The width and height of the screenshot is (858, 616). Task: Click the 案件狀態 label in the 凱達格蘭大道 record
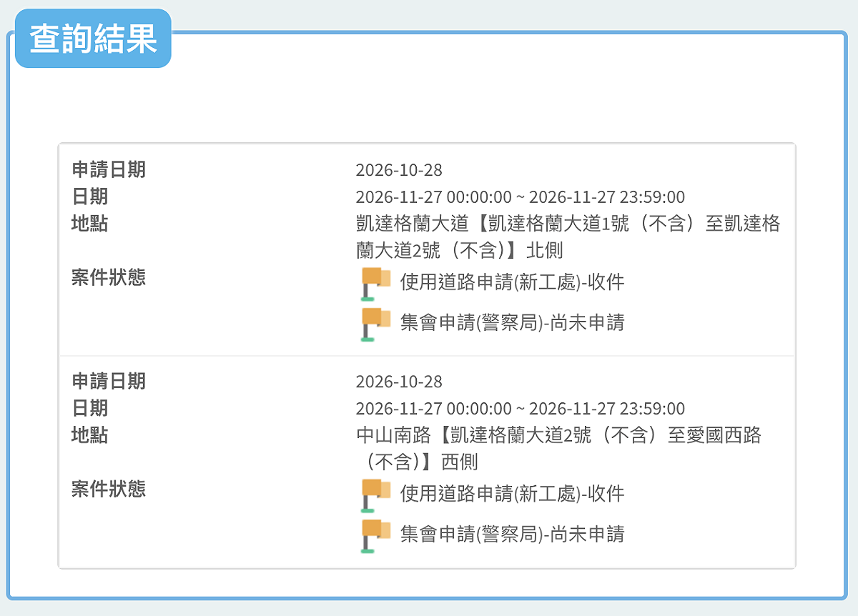(109, 277)
